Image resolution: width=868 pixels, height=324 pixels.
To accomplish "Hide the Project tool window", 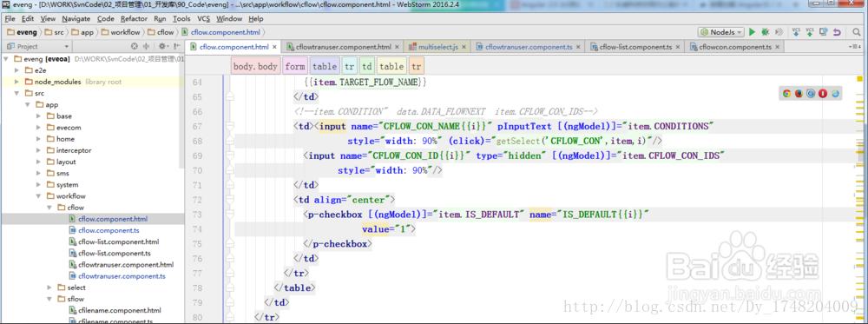I will pos(176,47).
